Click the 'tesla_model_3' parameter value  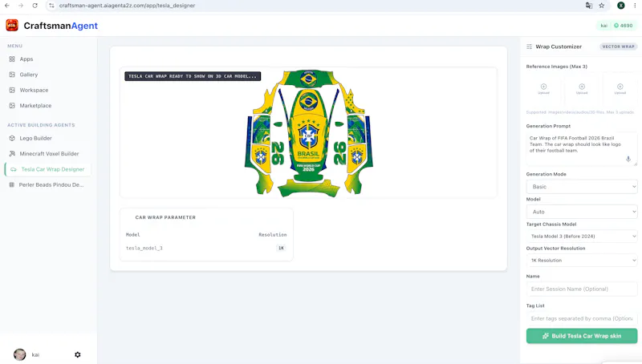[144, 249]
